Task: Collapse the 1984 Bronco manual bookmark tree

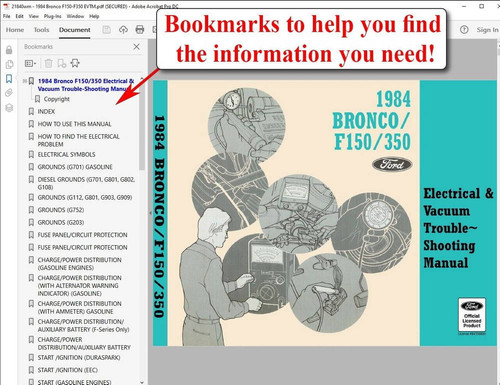Action: tap(24, 81)
